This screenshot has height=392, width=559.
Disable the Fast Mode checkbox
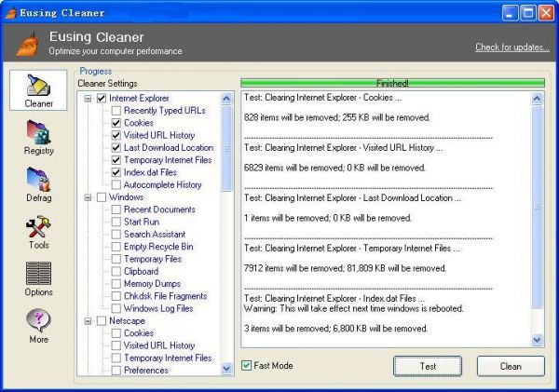pos(247,366)
